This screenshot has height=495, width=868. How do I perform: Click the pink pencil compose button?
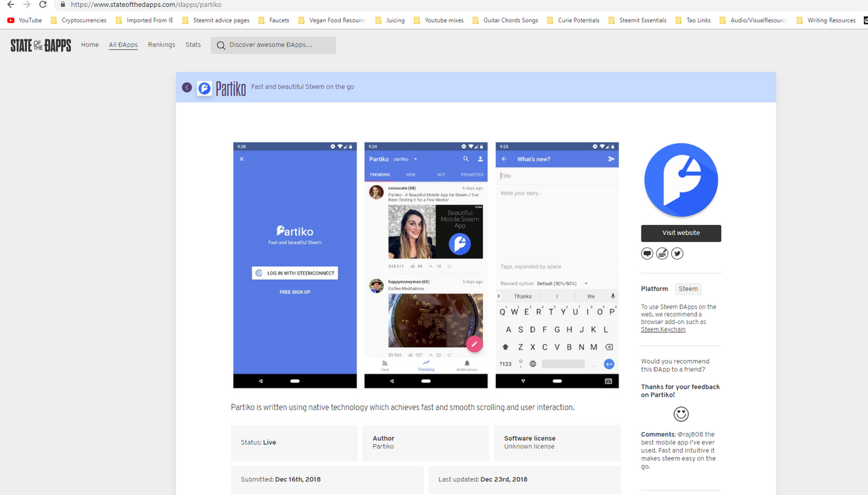[x=475, y=344]
